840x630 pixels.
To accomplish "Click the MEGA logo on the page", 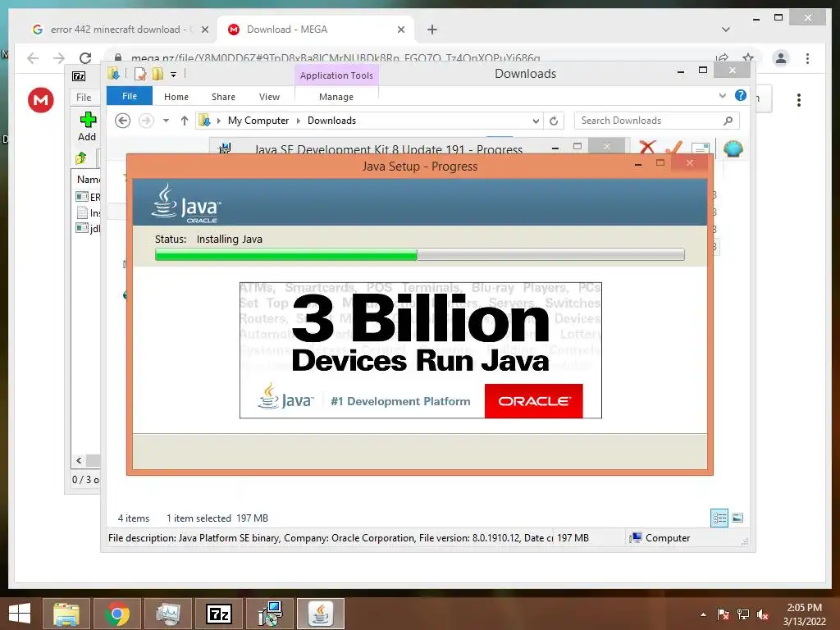I will 41,99.
